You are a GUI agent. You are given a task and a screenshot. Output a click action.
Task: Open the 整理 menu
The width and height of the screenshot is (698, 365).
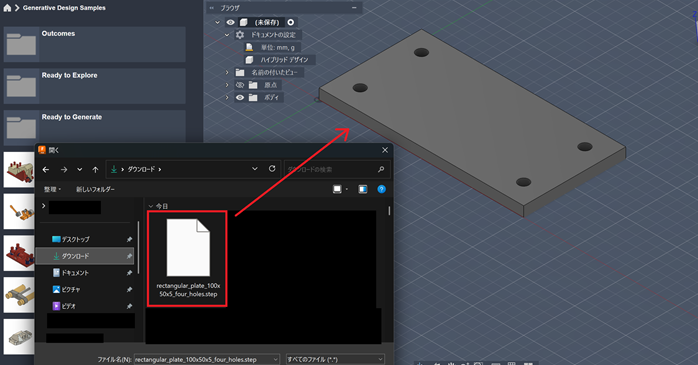(x=53, y=189)
